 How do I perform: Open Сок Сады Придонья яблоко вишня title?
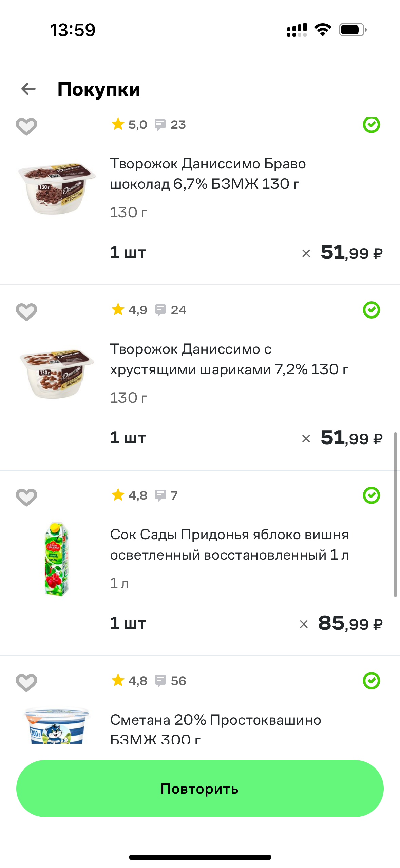pos(229,544)
